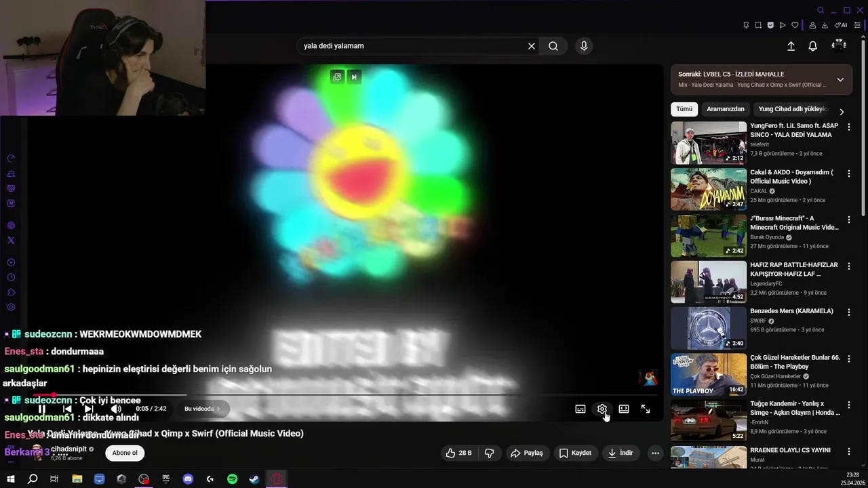Open the ChatGPT icon in Opera sidebar
Viewport: 868px width, 488px height.
point(11,225)
